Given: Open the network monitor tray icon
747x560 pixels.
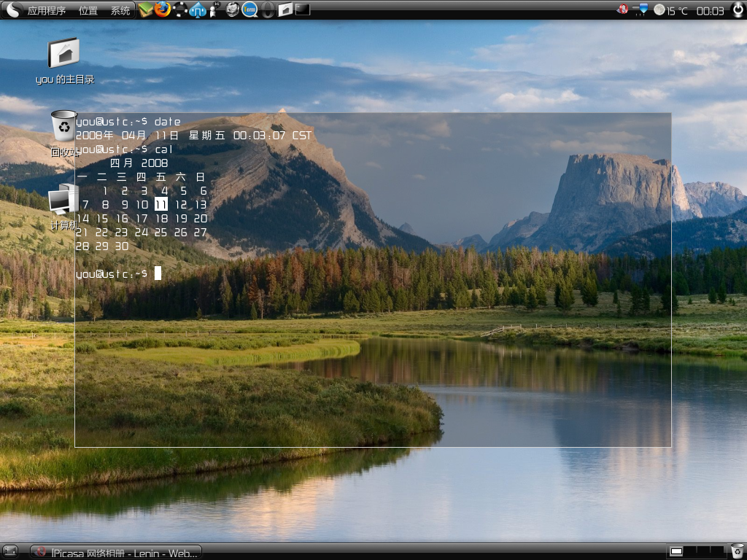Looking at the screenshot, I should point(642,9).
